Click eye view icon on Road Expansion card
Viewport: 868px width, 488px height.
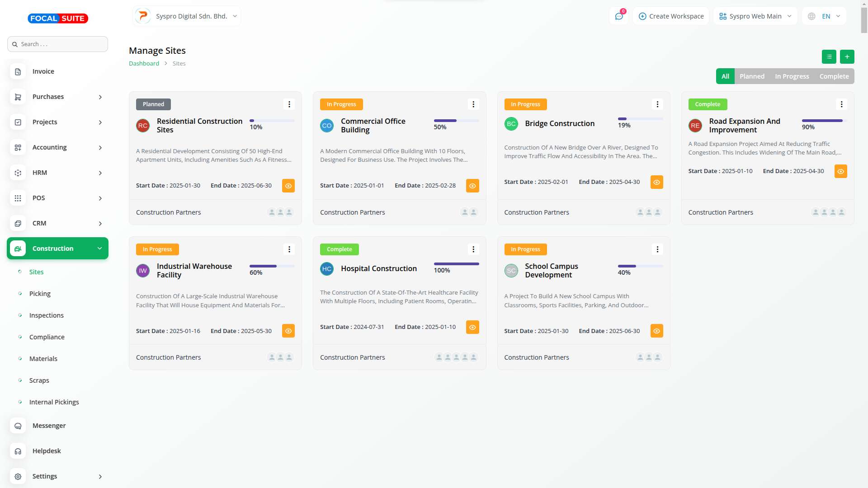(840, 171)
